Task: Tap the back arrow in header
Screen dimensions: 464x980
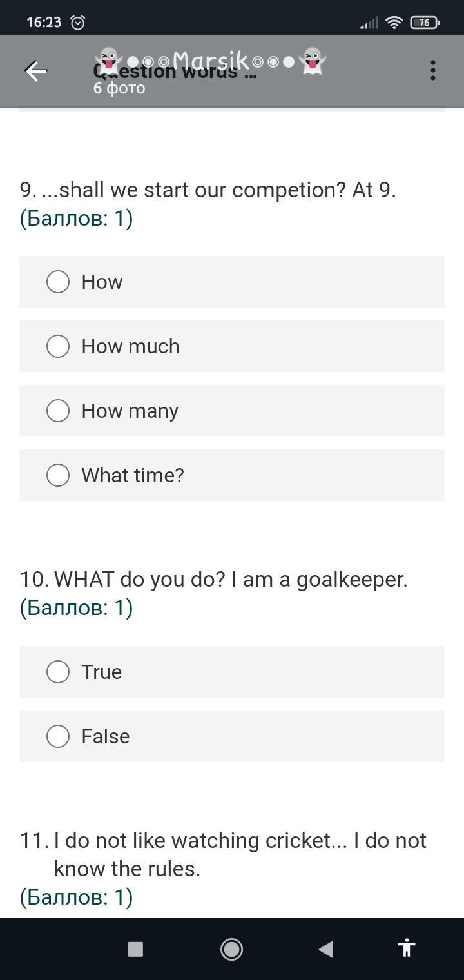Action: coord(36,71)
